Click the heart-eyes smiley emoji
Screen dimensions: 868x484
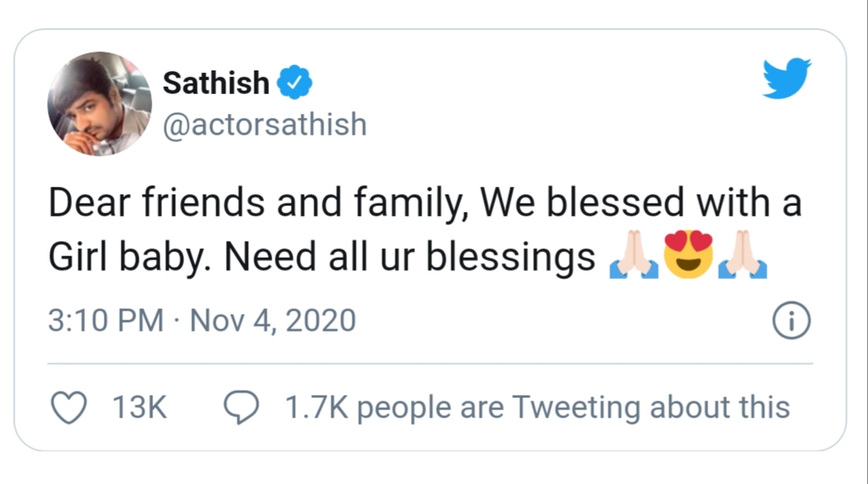point(688,255)
